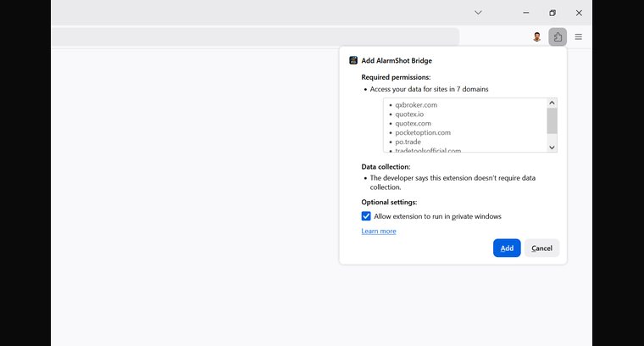The width and height of the screenshot is (644, 346).
Task: Click the browser address bar field
Action: pos(255,37)
